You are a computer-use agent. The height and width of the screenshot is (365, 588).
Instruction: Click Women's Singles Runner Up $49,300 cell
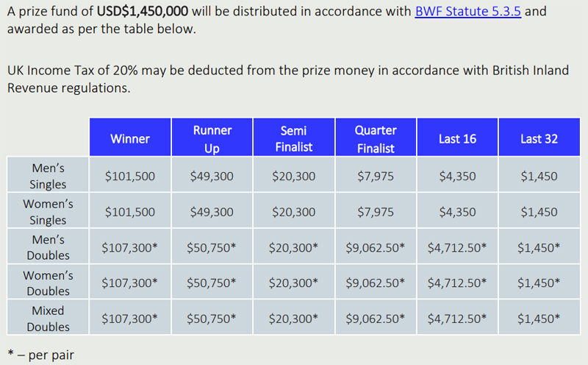(x=212, y=212)
